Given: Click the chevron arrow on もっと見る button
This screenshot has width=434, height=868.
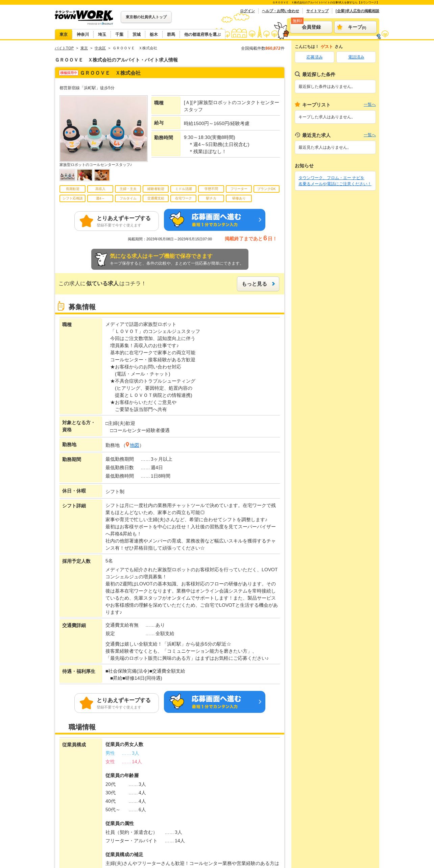Looking at the screenshot, I should [273, 284].
